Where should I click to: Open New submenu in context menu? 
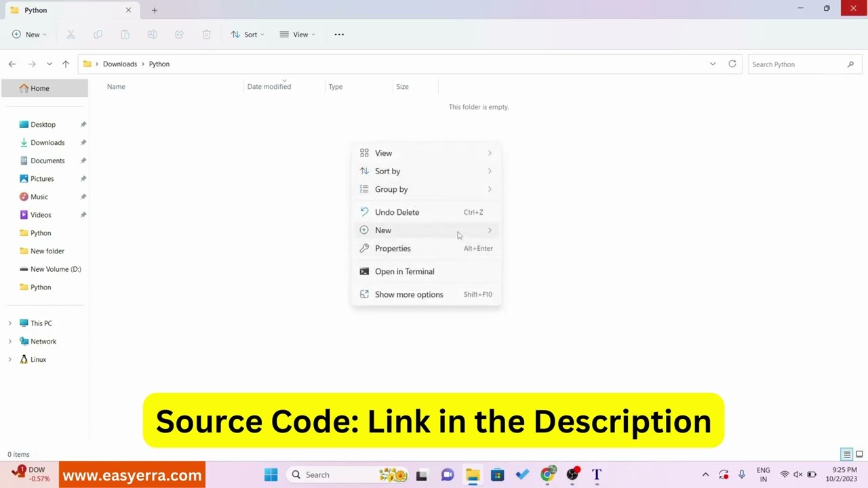click(x=426, y=230)
